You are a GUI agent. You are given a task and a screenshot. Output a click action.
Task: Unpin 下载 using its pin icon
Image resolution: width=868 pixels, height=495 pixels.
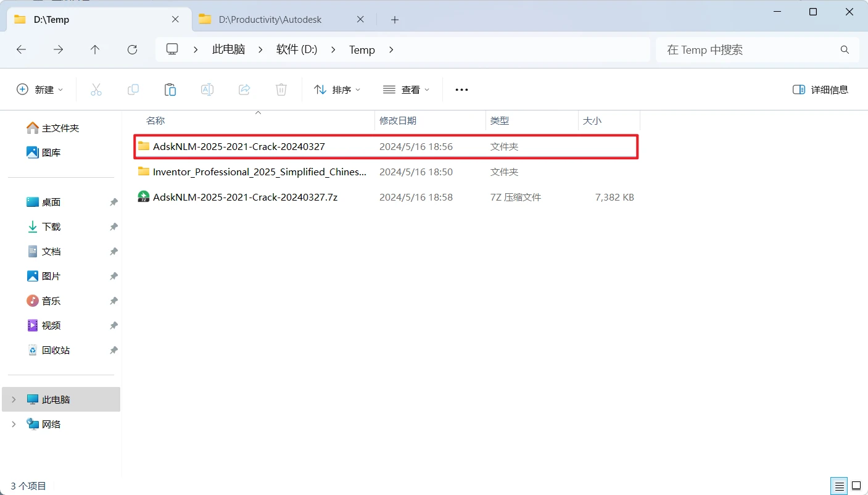[114, 227]
